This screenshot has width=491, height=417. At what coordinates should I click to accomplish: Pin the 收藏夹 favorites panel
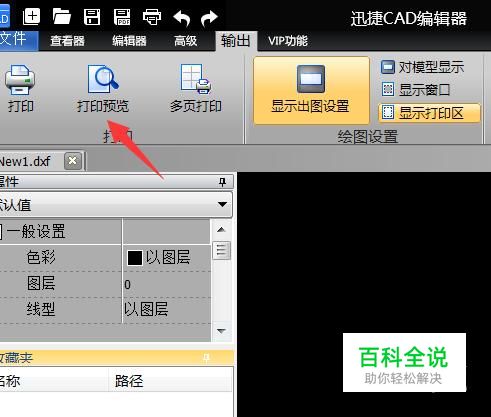point(207,358)
